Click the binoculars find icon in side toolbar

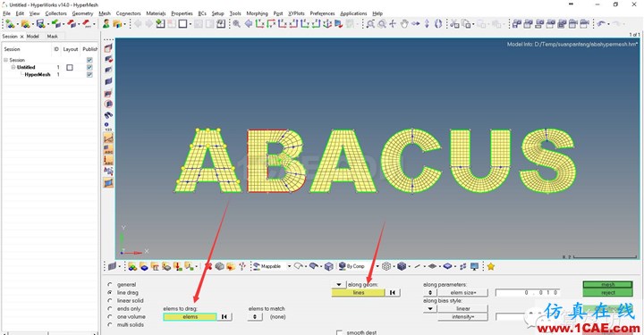(x=108, y=115)
